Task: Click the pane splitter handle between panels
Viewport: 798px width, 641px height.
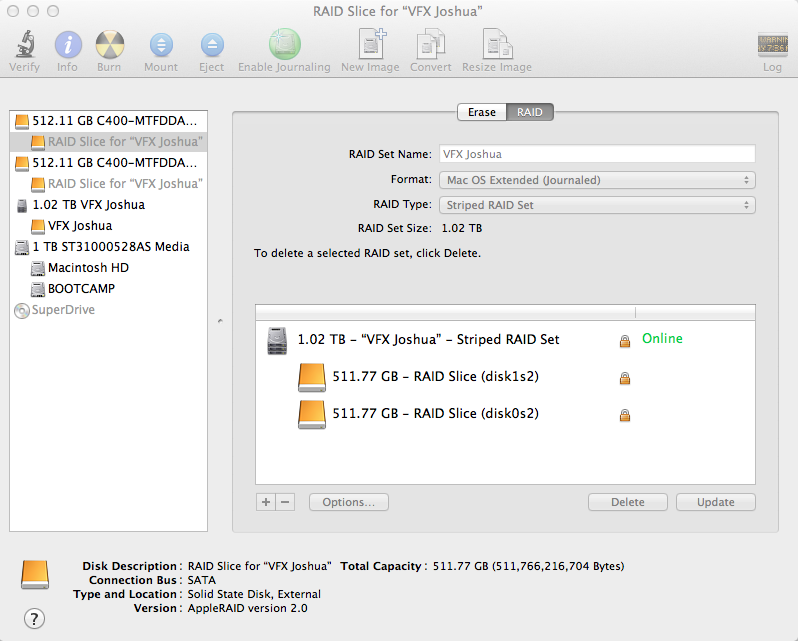Action: [x=220, y=321]
